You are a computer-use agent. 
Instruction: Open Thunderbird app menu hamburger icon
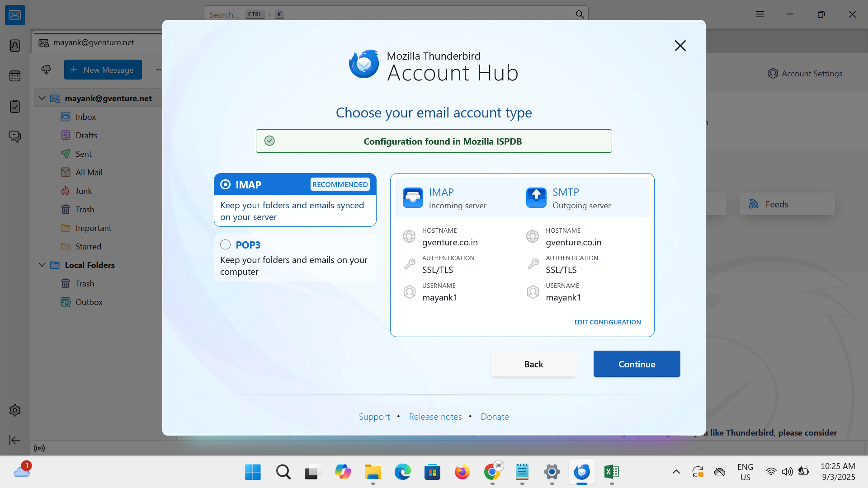point(760,14)
